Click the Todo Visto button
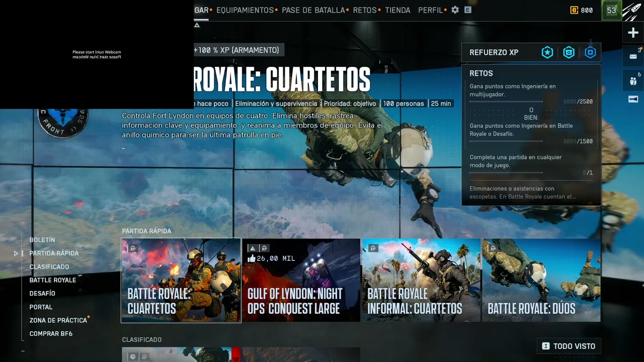Screen dimensions: 644x362 569,346
